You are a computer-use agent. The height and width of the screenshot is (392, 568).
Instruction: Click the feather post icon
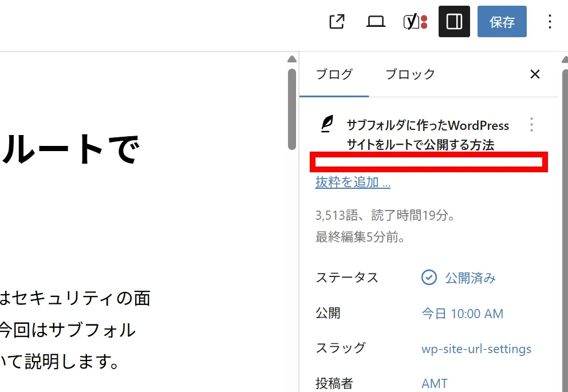tap(326, 124)
